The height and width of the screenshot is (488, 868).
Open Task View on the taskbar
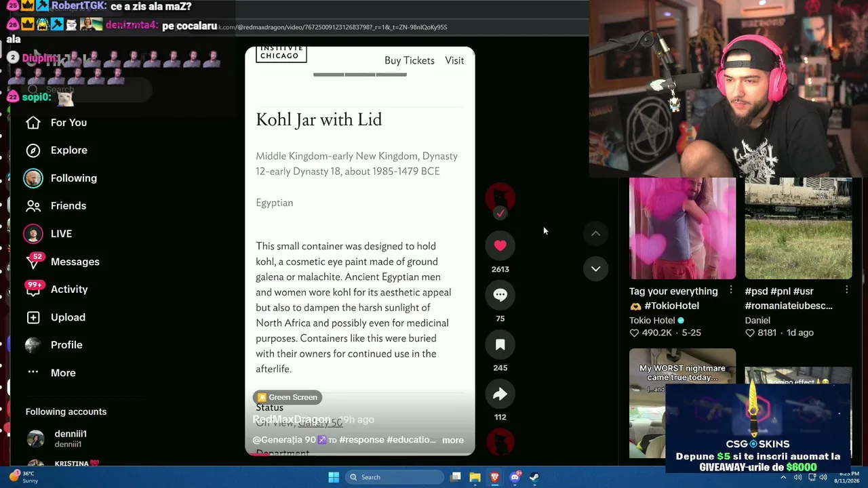pyautogui.click(x=456, y=477)
